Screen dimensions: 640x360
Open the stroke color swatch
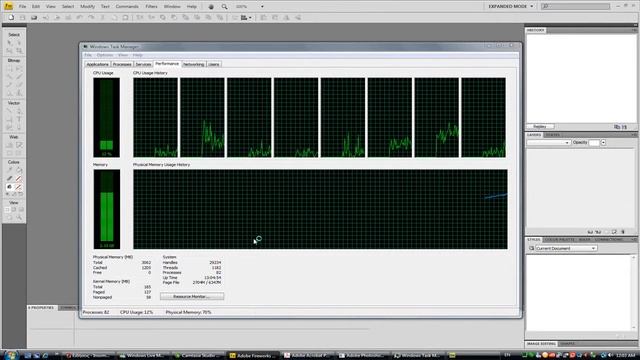coord(19,178)
